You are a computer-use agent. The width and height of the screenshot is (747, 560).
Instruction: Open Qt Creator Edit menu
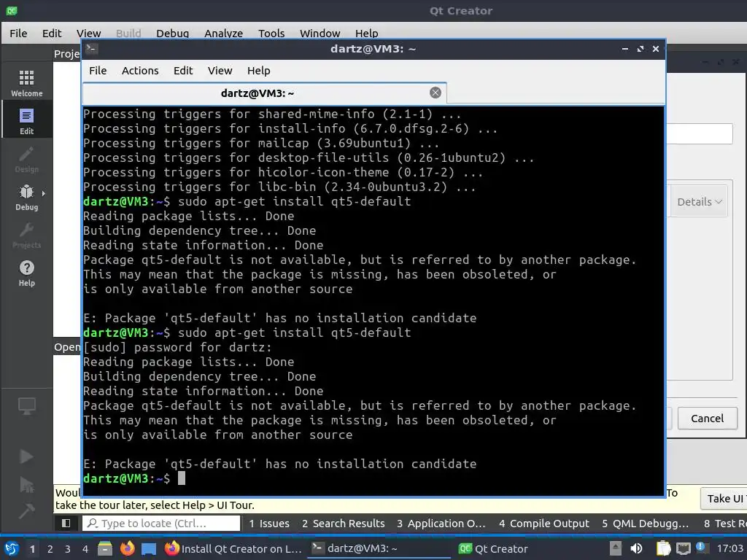pos(52,34)
